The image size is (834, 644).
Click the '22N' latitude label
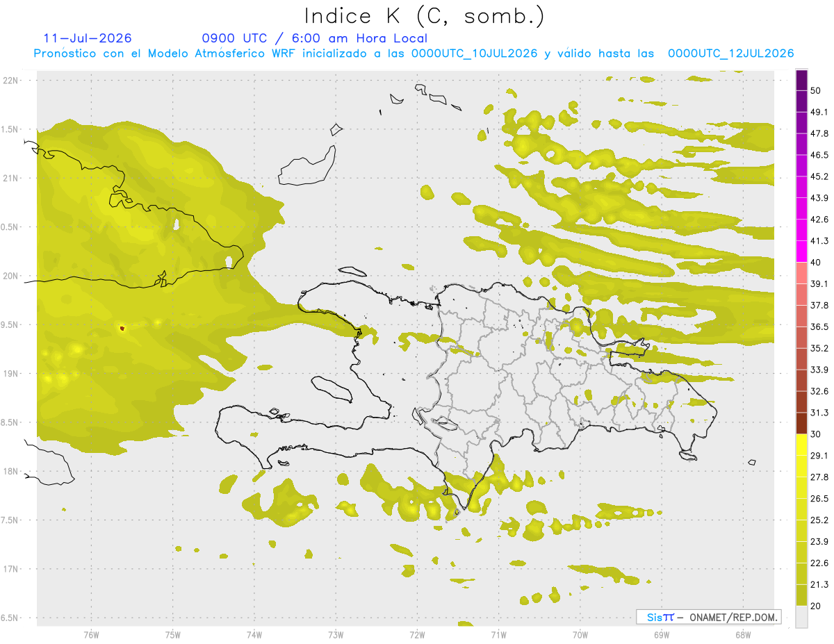pyautogui.click(x=12, y=80)
